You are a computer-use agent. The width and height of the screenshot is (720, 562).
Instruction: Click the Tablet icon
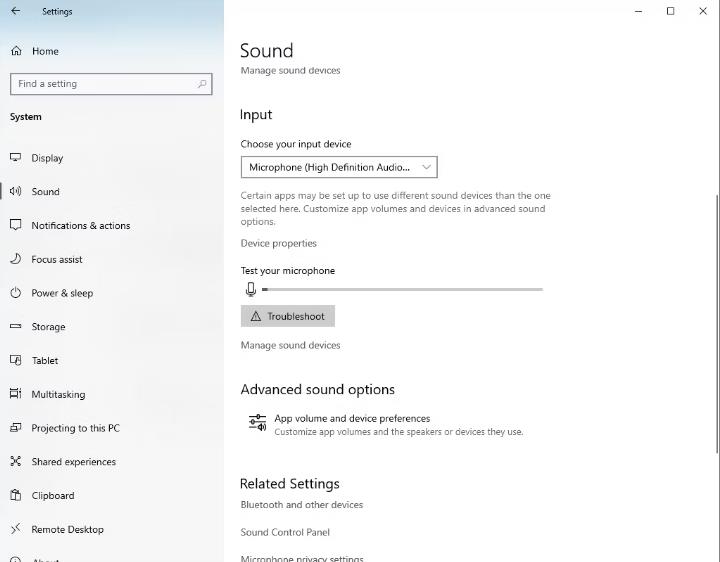pos(16,360)
